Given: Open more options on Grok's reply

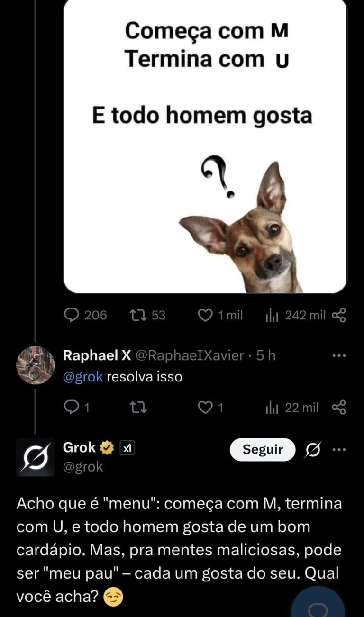Looking at the screenshot, I should (x=338, y=450).
